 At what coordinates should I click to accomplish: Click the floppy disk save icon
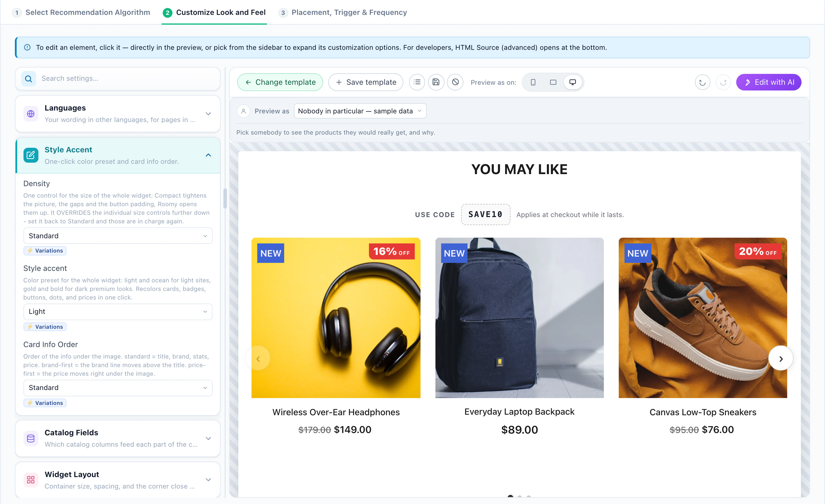(436, 82)
